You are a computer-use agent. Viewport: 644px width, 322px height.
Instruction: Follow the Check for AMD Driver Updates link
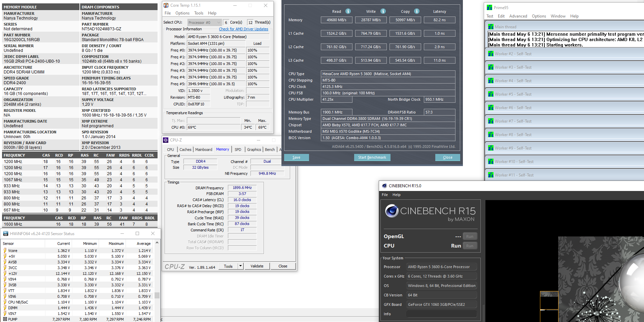click(243, 29)
